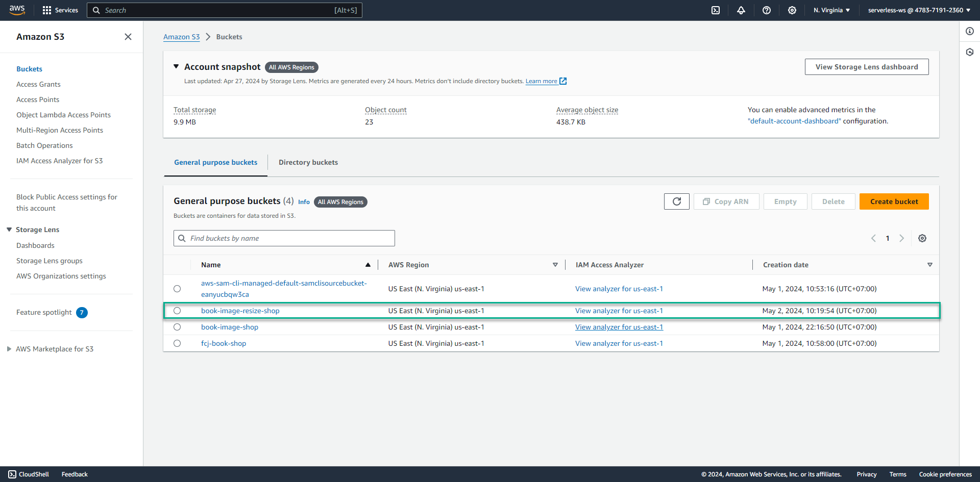Refresh the buckets list
The height and width of the screenshot is (482, 980).
[677, 201]
